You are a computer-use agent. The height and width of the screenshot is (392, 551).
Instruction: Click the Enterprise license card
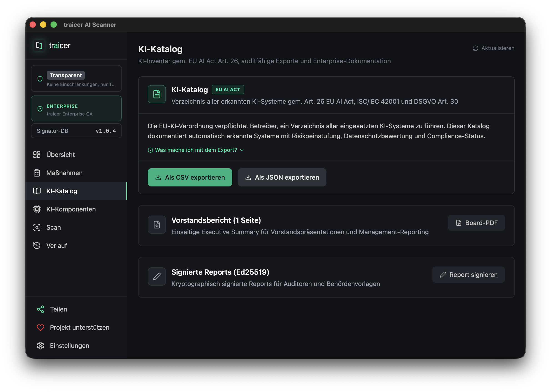click(x=76, y=109)
